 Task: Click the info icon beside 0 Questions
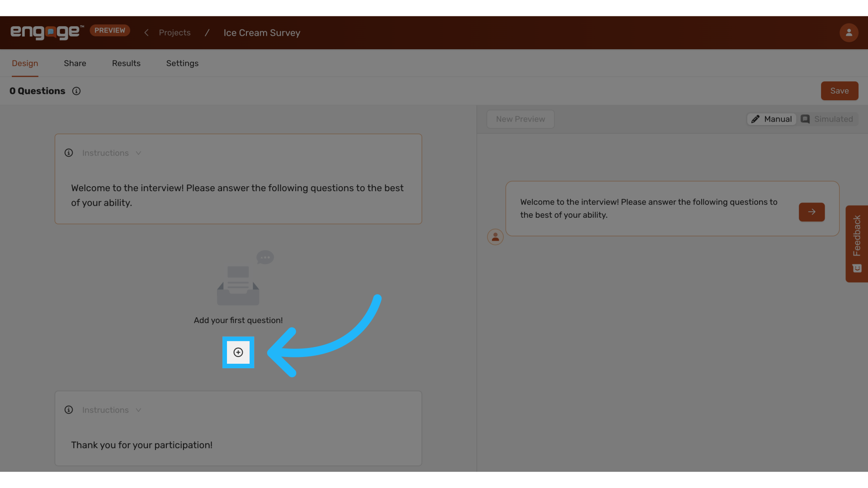tap(76, 91)
